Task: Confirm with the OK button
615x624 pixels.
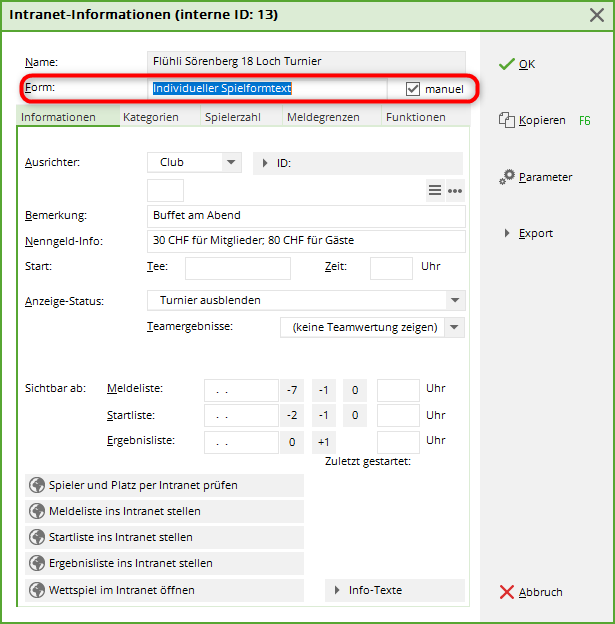Action: point(517,64)
